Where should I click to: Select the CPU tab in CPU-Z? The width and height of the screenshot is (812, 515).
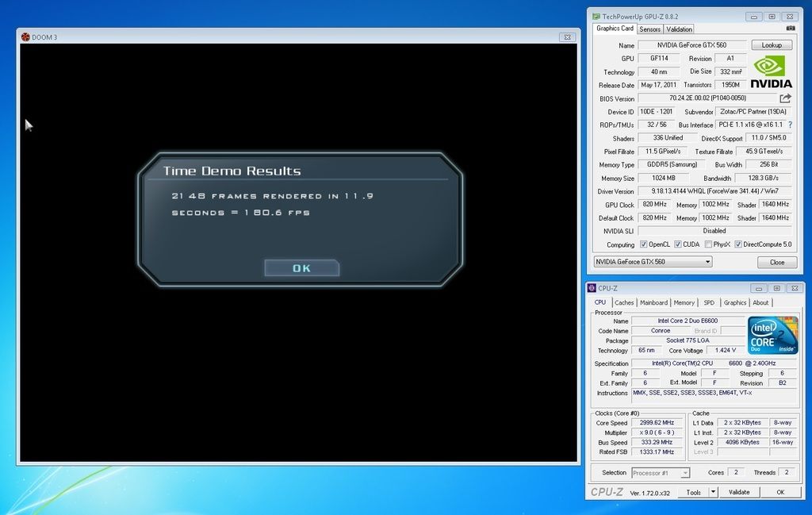click(600, 302)
